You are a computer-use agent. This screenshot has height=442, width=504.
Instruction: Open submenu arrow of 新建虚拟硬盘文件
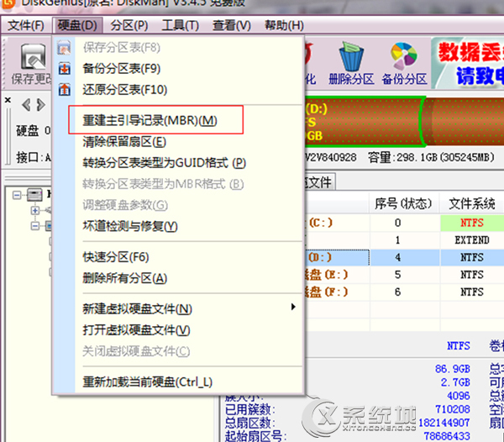coord(293,307)
